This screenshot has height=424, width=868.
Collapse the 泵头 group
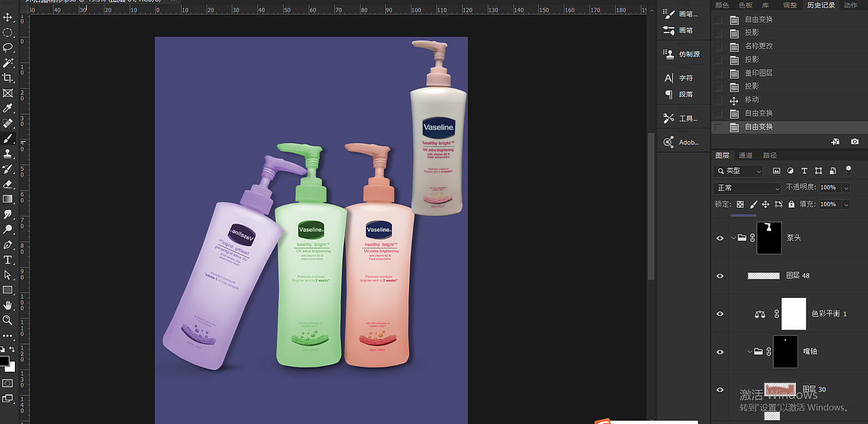point(733,238)
